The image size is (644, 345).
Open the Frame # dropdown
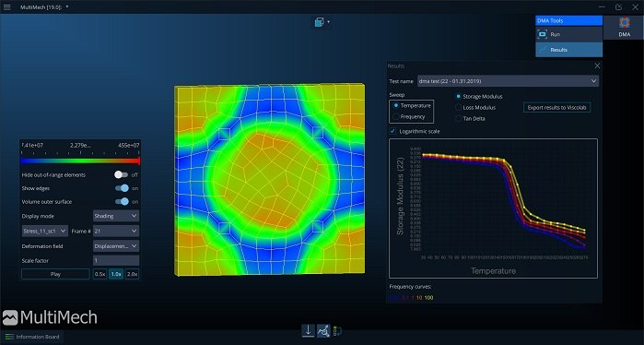point(116,232)
